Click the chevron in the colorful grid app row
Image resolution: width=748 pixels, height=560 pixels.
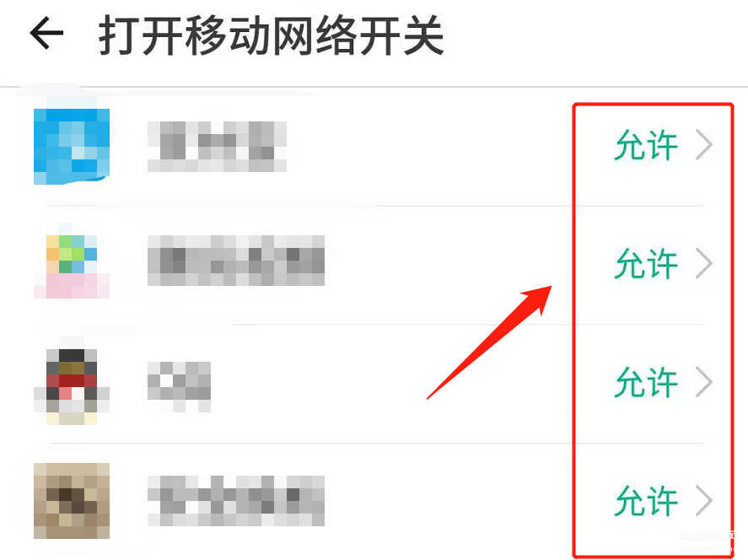tap(704, 263)
